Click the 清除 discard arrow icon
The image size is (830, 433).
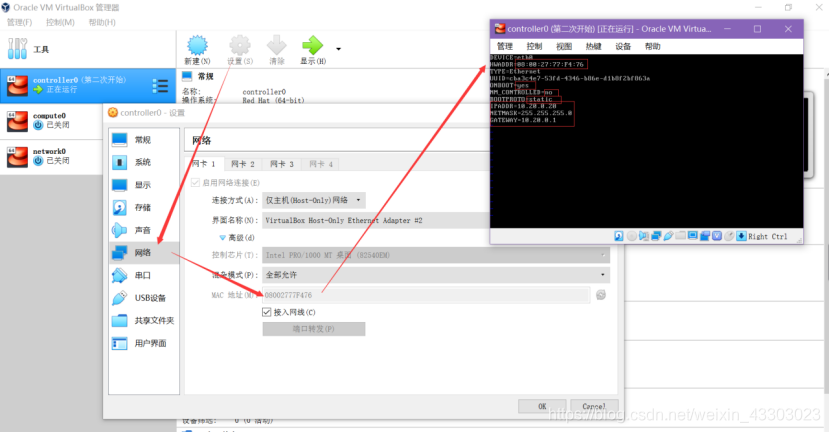(276, 50)
